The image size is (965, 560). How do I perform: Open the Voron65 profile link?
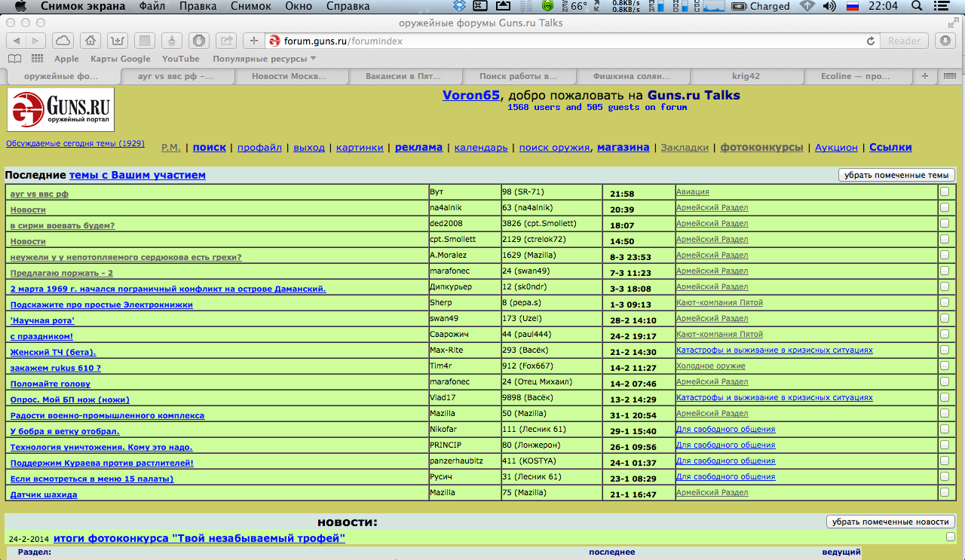click(x=471, y=95)
